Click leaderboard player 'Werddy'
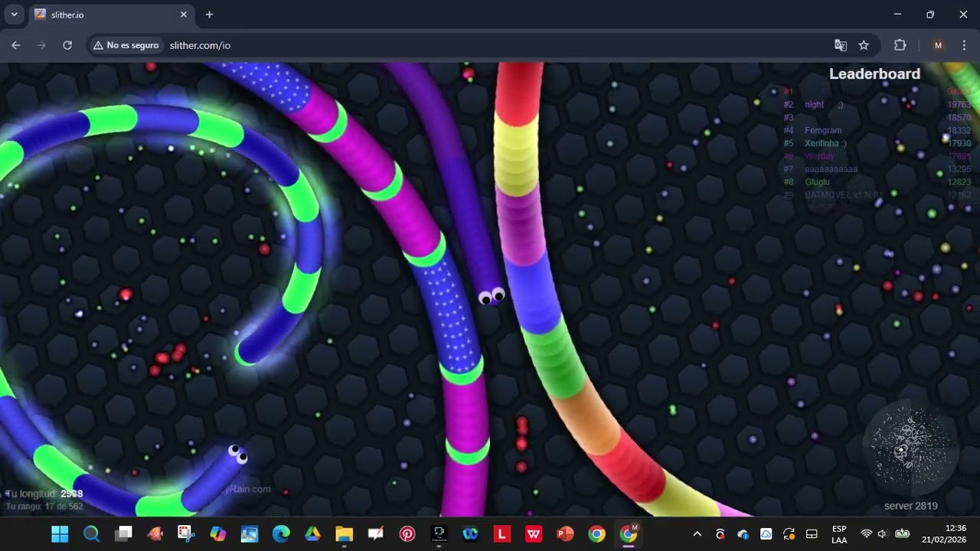The width and height of the screenshot is (980, 551). (819, 156)
